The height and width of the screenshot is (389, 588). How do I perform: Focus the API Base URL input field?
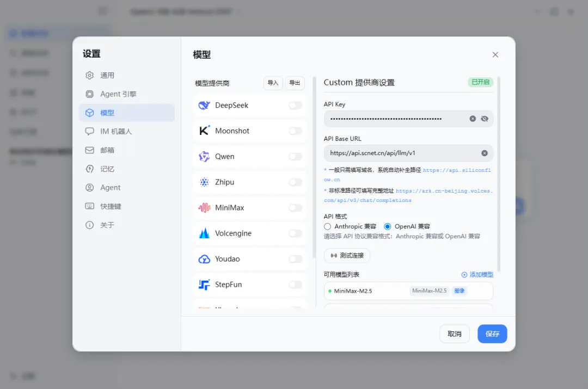click(408, 153)
